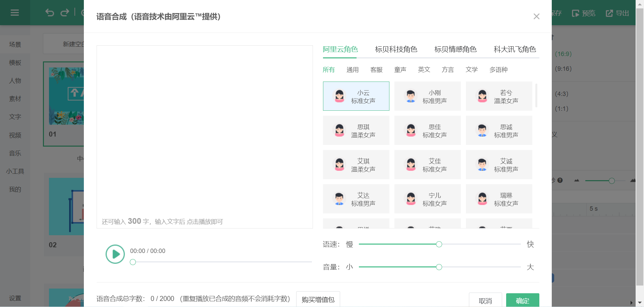Viewport: 644px width, 307px height.
Task: Pick the 若兮 gentle female voice
Action: [499, 96]
